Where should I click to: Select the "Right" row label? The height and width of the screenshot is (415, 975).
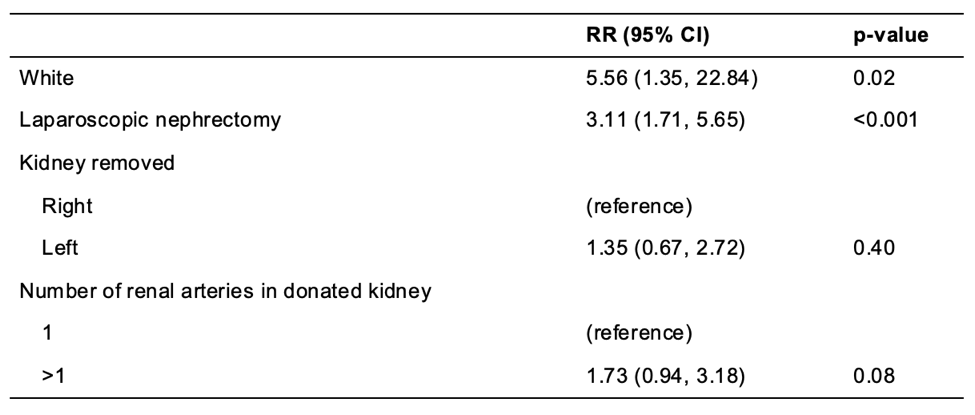[x=62, y=206]
